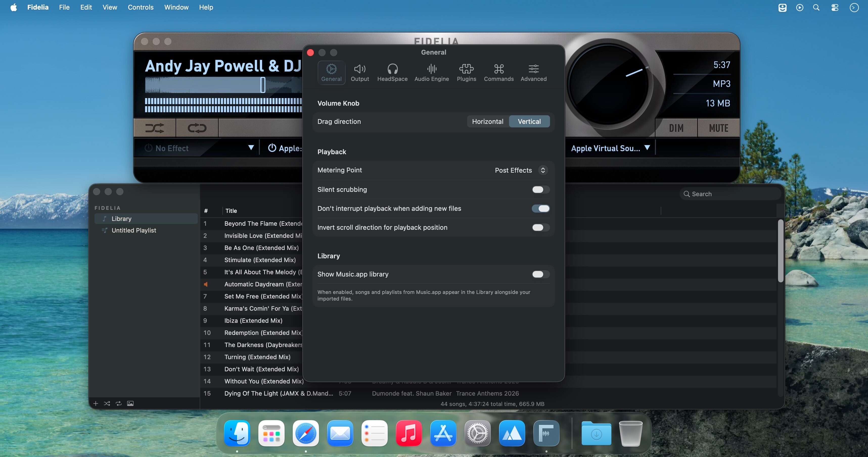Select track Beyond The Flame
The image size is (868, 457).
click(x=263, y=223)
